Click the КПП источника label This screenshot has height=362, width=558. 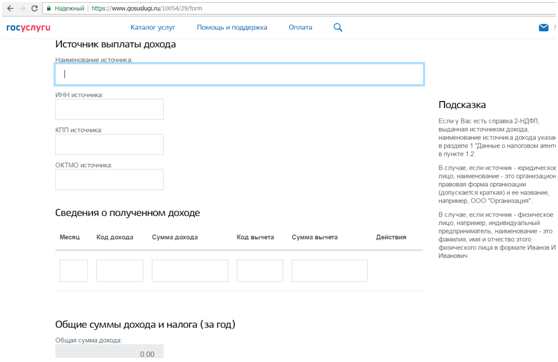pos(78,130)
